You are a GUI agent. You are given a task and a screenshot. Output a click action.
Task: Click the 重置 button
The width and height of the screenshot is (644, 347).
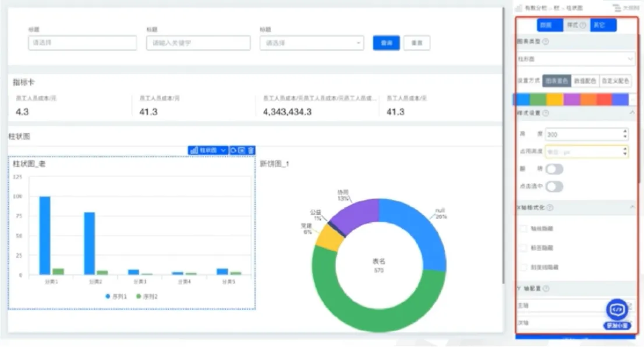(x=417, y=43)
